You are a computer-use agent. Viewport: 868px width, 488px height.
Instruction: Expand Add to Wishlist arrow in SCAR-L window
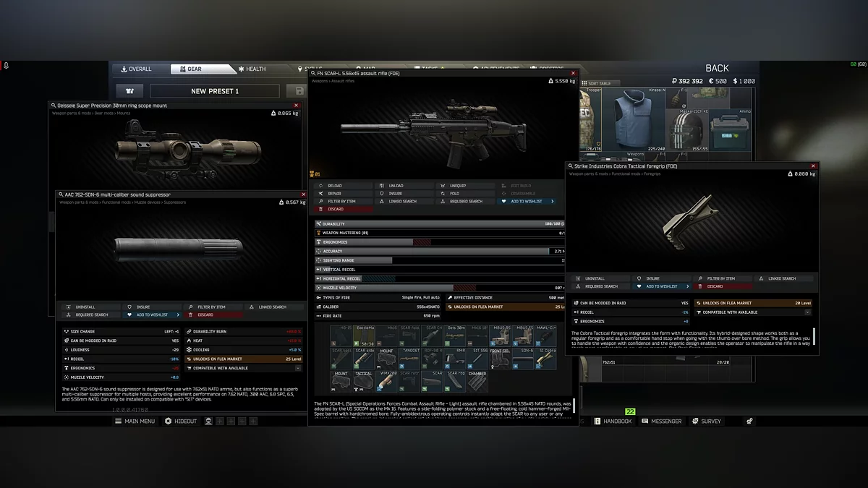[553, 201]
